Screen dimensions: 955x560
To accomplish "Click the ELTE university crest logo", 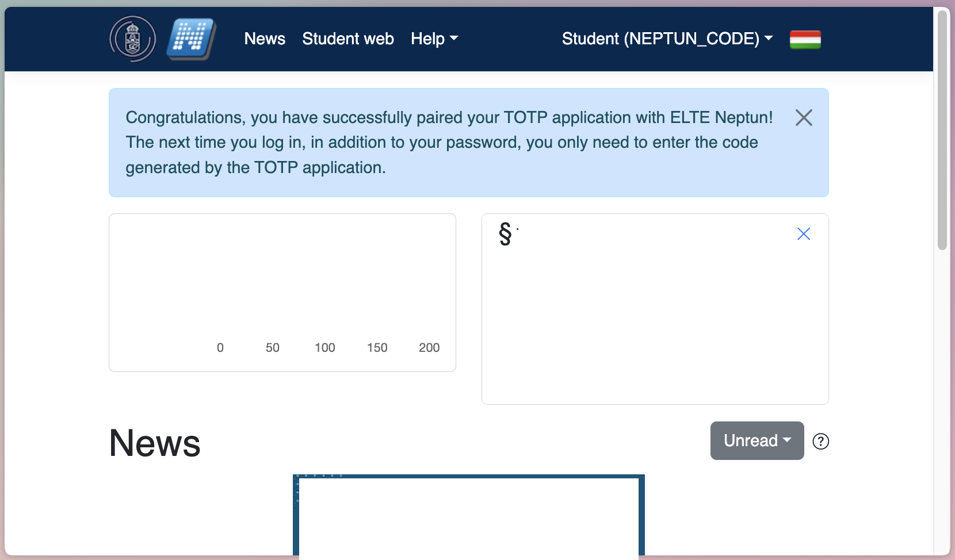I will point(132,39).
